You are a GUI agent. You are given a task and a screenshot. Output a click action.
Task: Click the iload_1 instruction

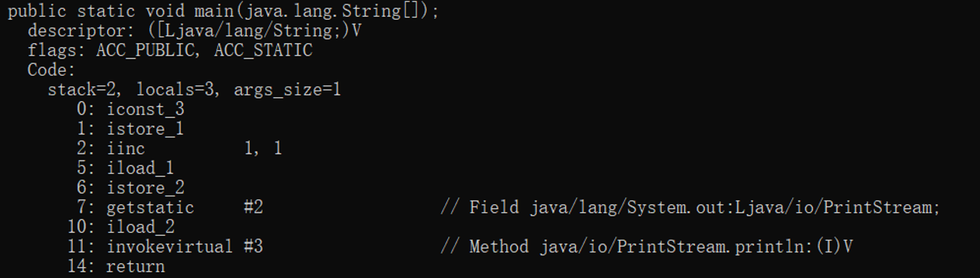141,168
